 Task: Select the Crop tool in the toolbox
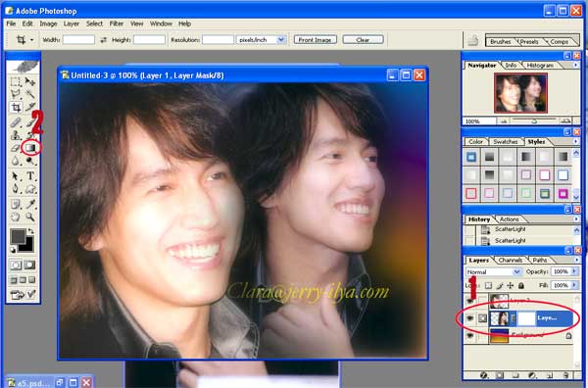(16, 107)
